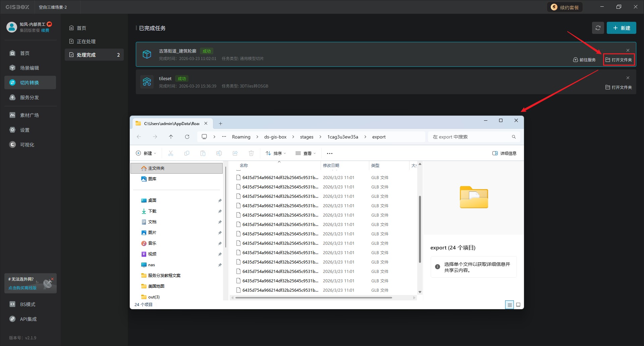This screenshot has width=644, height=346.
Task: Select the 处理完成 tab
Action: click(86, 55)
